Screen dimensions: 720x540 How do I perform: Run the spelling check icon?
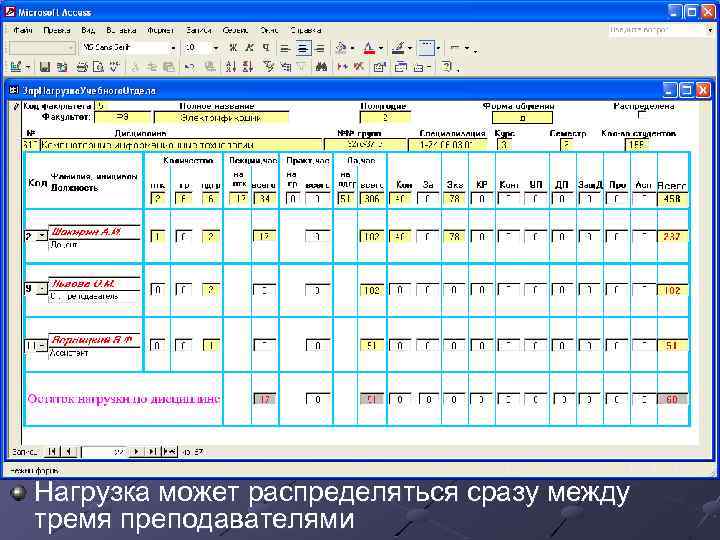click(114, 67)
